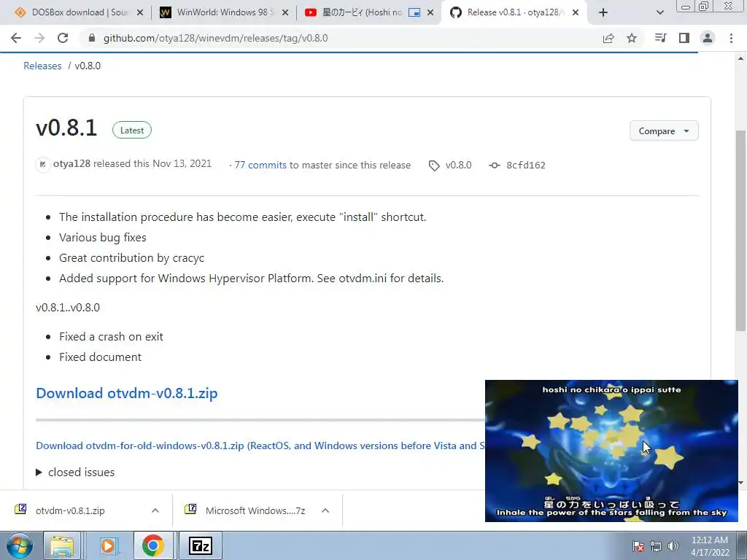The image size is (747, 560).
Task: Open Windows Explorer from taskbar
Action: 62,545
